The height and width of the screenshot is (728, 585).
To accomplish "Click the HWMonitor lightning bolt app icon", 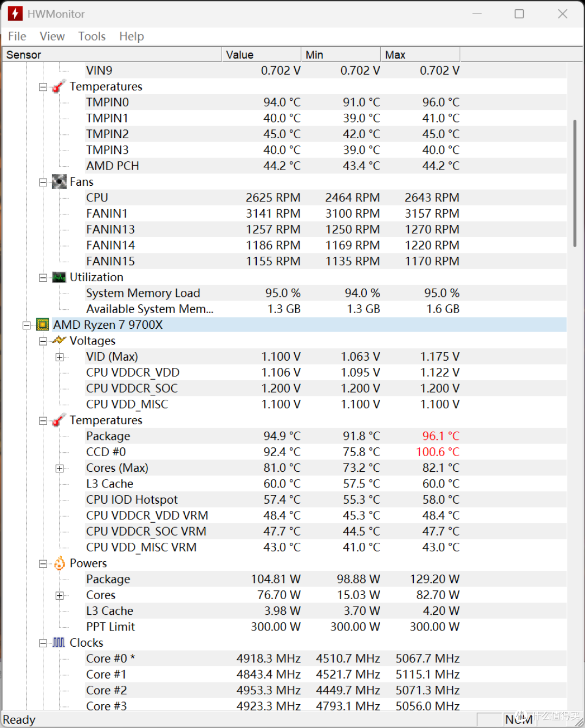I will [15, 14].
